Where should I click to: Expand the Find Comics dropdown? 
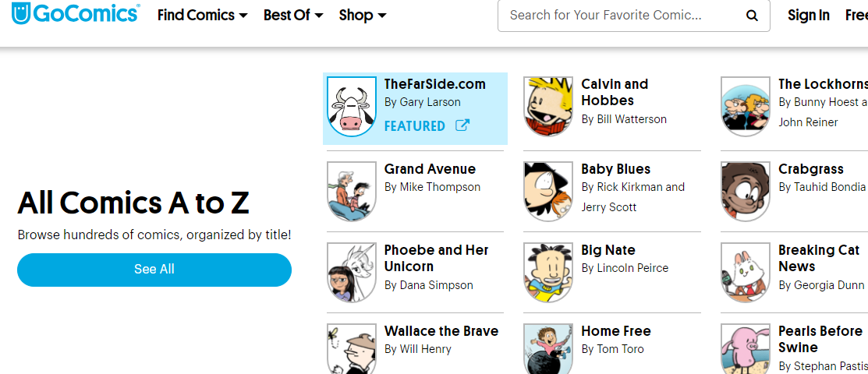pyautogui.click(x=202, y=15)
